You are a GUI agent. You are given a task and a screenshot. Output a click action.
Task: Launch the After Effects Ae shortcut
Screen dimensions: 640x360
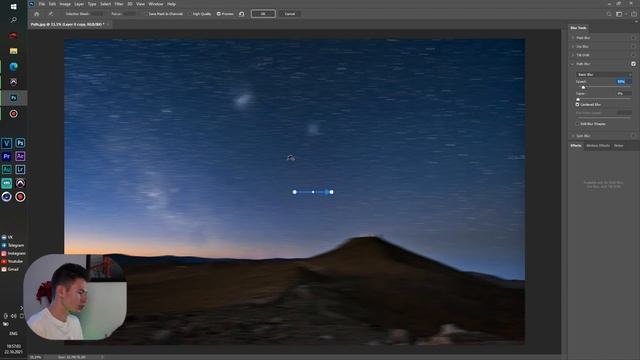20,156
